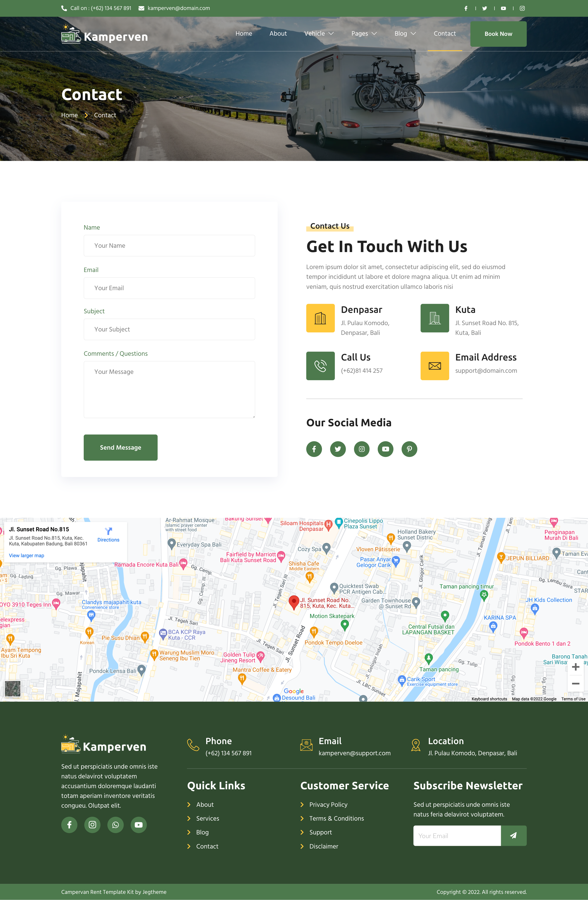Open the YouTube icon in top bar
Screen dimensions: 588x900
(503, 8)
